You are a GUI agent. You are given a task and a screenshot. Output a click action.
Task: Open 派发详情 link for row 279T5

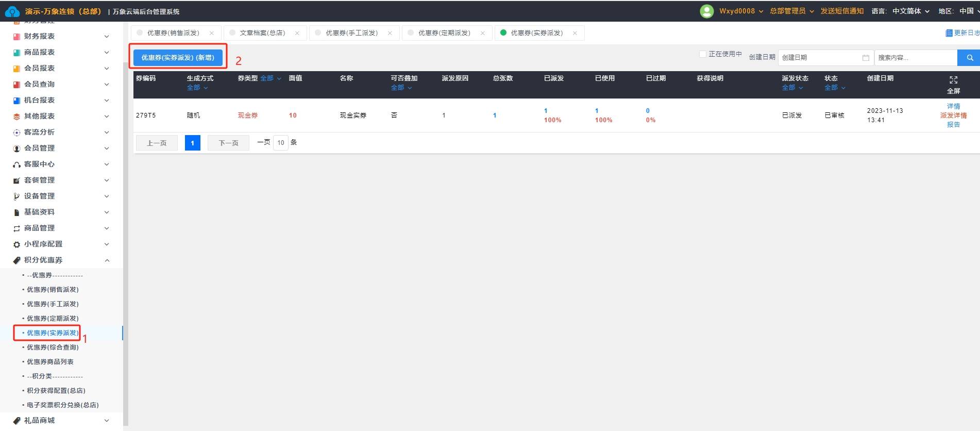click(x=953, y=115)
